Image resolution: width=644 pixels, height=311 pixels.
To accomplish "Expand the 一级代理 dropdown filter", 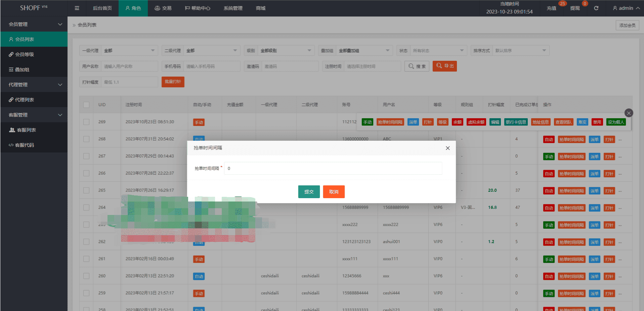I will coord(129,51).
